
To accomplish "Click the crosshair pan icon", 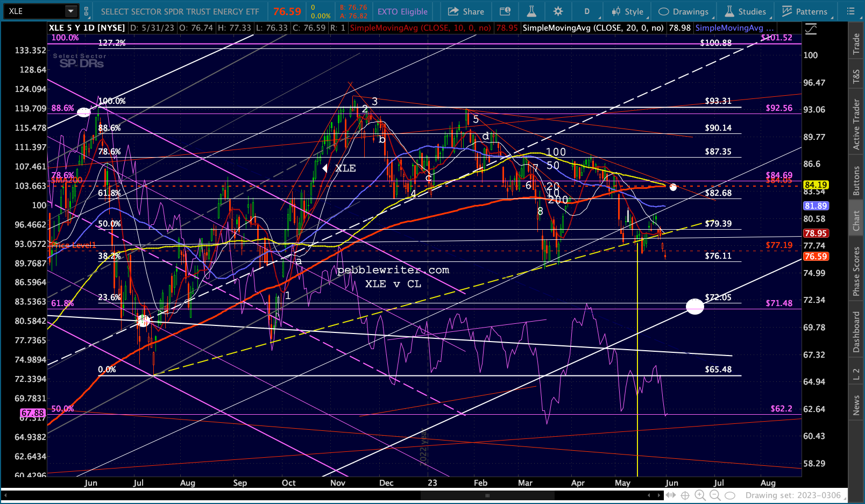I will pos(685,495).
